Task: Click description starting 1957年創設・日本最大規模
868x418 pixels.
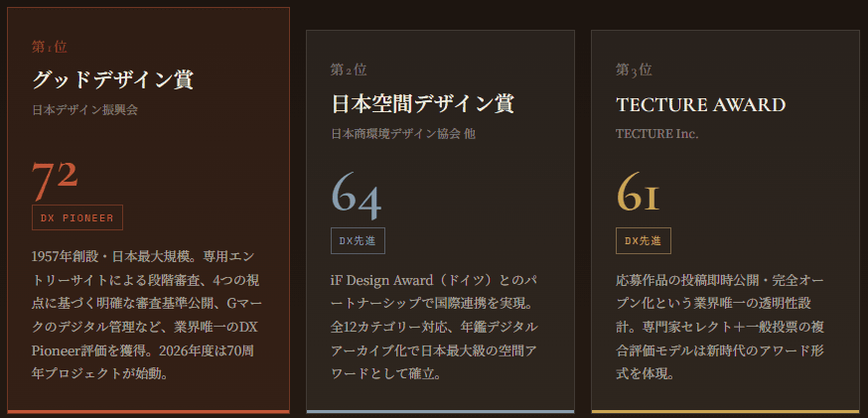Action: click(x=146, y=315)
